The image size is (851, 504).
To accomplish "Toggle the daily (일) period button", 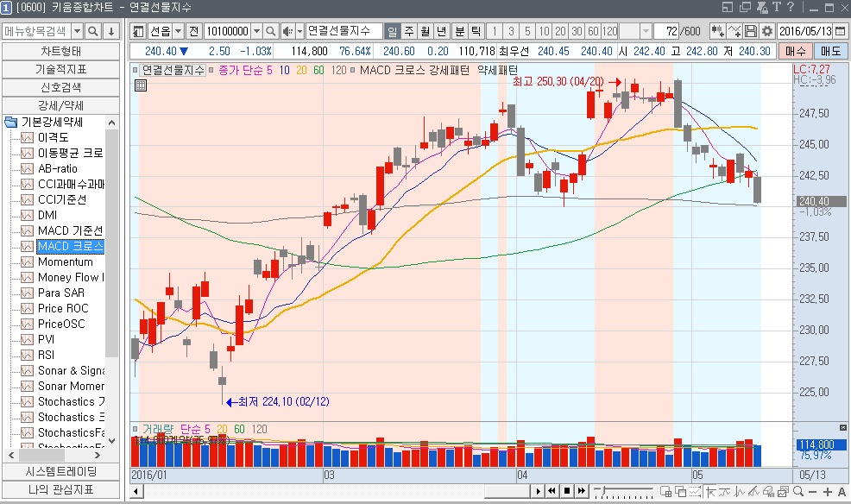I will pyautogui.click(x=392, y=31).
